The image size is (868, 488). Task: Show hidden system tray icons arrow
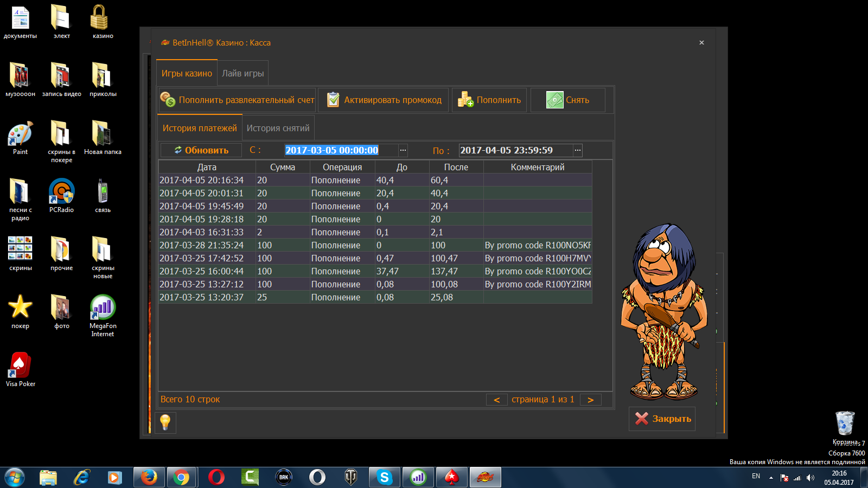coord(771,478)
